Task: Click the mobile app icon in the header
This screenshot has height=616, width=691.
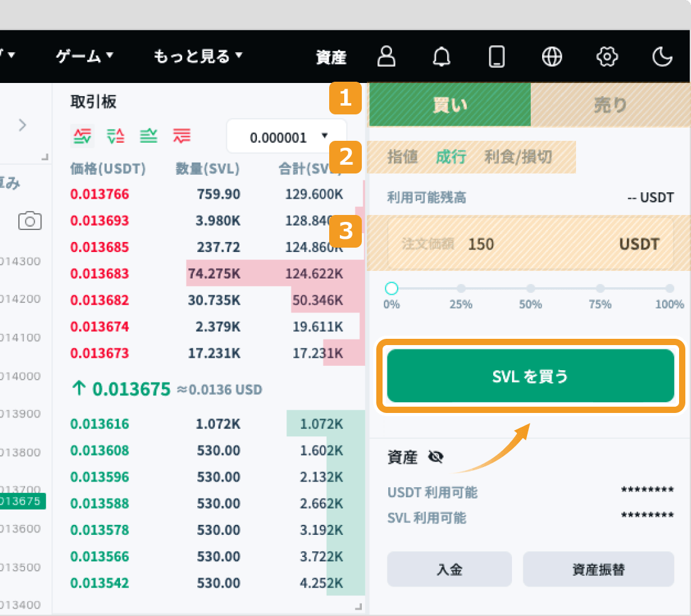Action: tap(496, 57)
